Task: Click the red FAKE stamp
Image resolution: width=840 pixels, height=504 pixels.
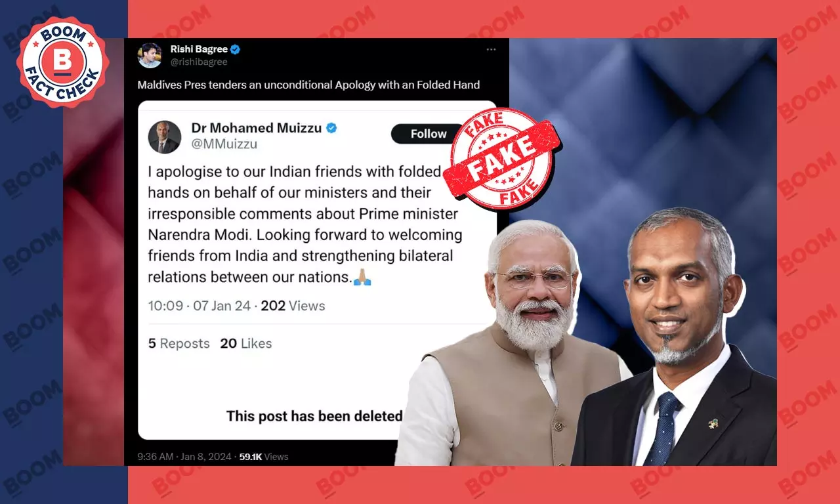Action: click(501, 158)
